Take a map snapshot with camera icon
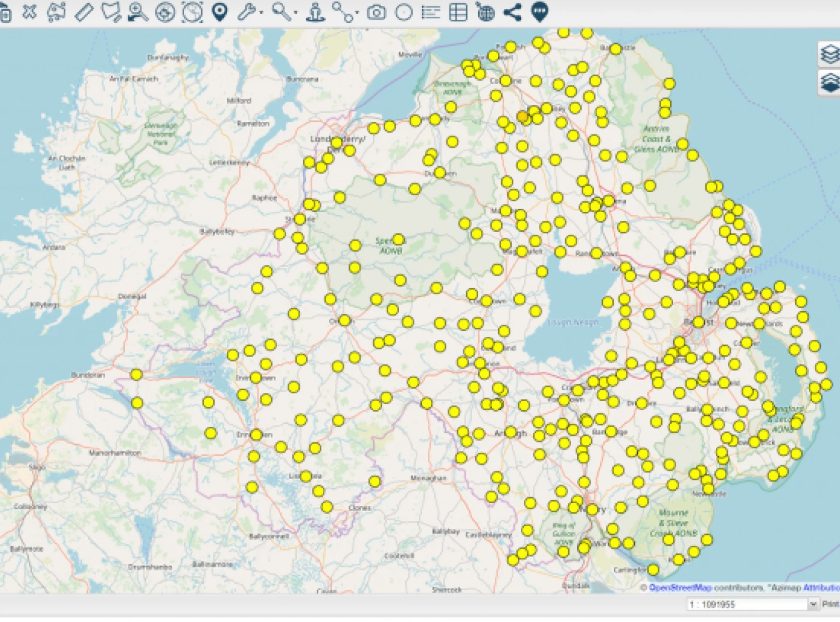Screen dimensions: 840x622 click(376, 11)
